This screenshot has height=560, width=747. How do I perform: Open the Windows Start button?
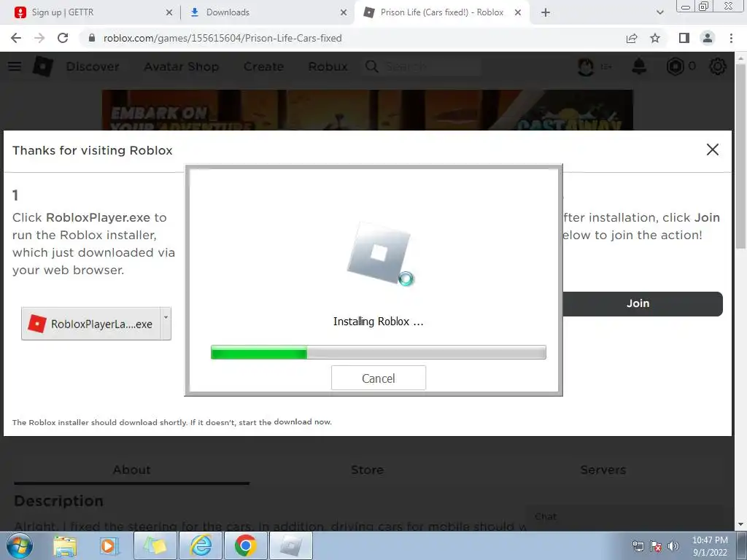(x=20, y=545)
